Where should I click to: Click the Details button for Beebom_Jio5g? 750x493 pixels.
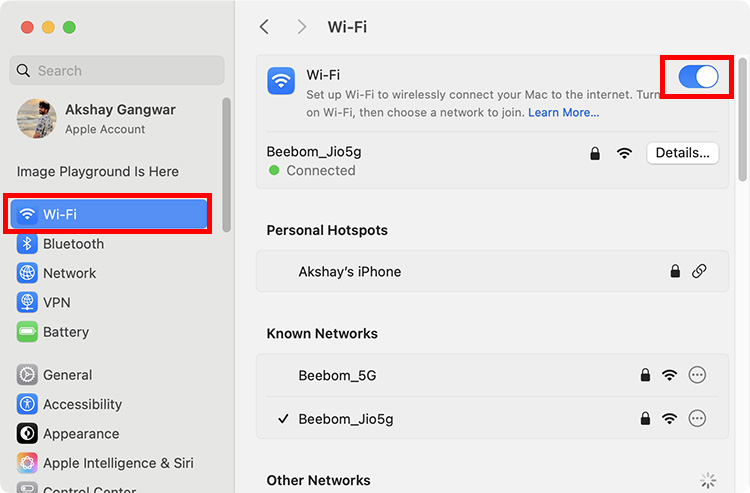[683, 153]
